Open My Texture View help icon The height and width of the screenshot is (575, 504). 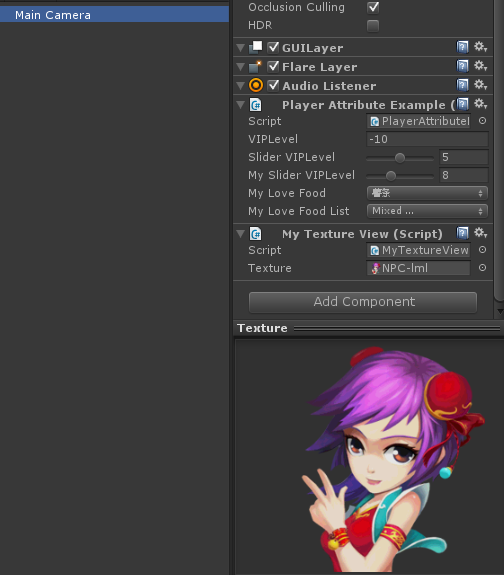(x=463, y=233)
